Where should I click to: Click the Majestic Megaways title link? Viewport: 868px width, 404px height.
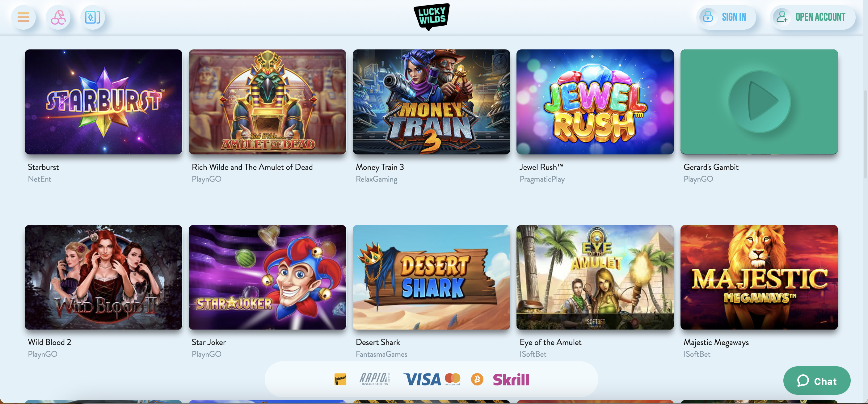coord(716,343)
